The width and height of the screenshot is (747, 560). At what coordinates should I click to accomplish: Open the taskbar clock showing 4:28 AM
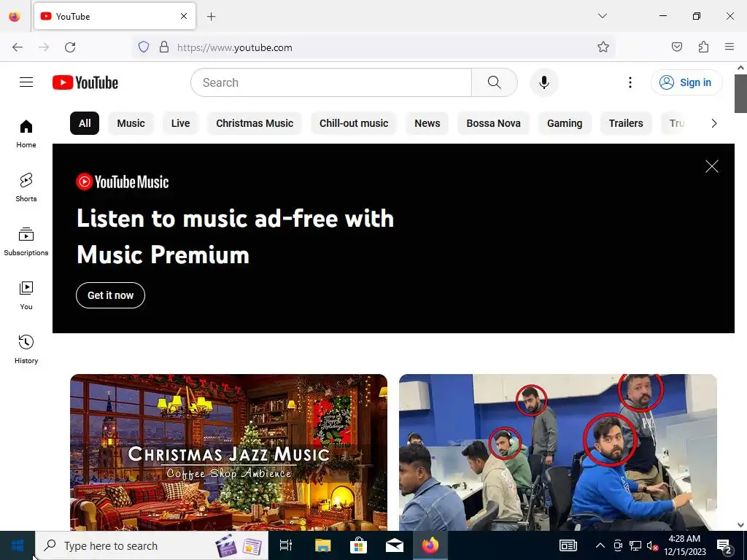coord(685,545)
